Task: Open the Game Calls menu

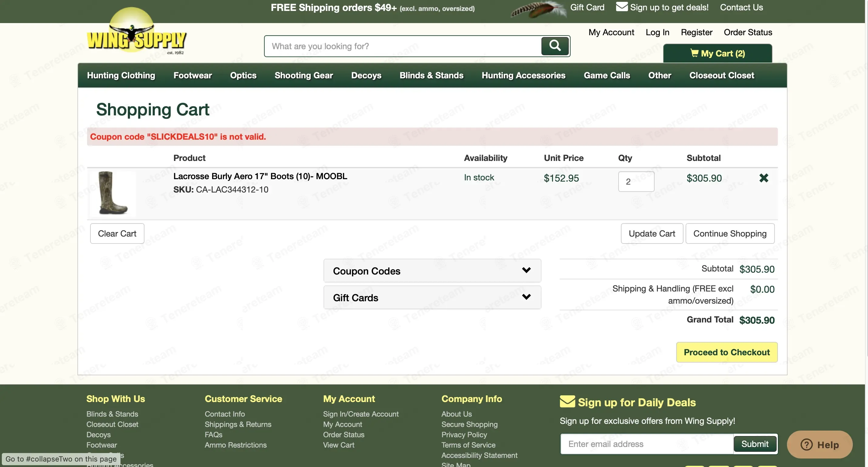Action: (607, 75)
